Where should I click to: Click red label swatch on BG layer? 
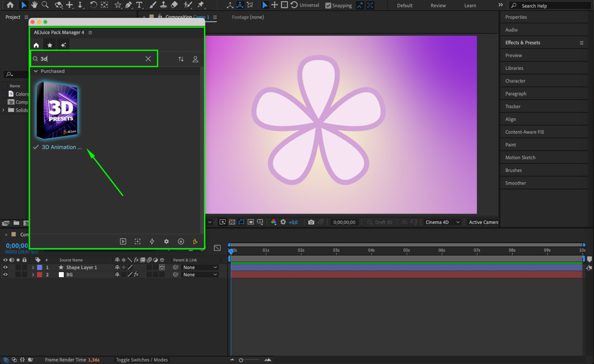pos(40,275)
